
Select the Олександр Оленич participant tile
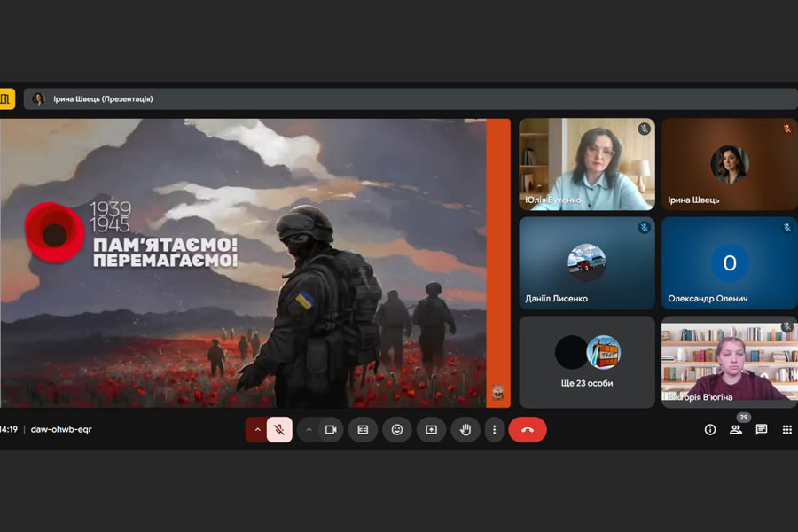point(730,263)
